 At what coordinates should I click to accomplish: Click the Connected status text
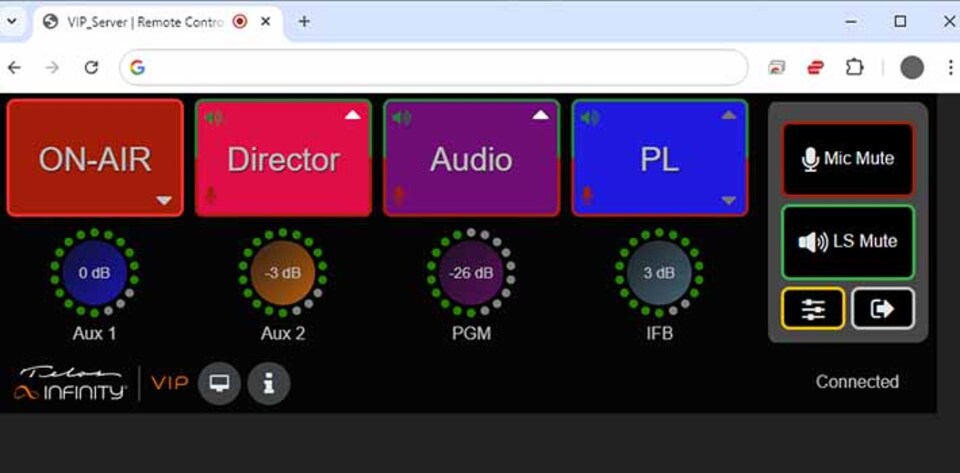point(857,382)
